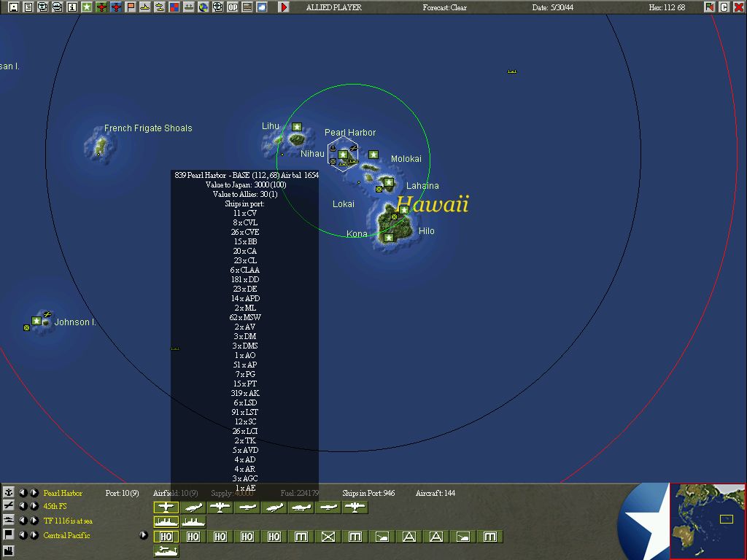
Task: Click the anchor base icon in bottom panel
Action: 8,492
